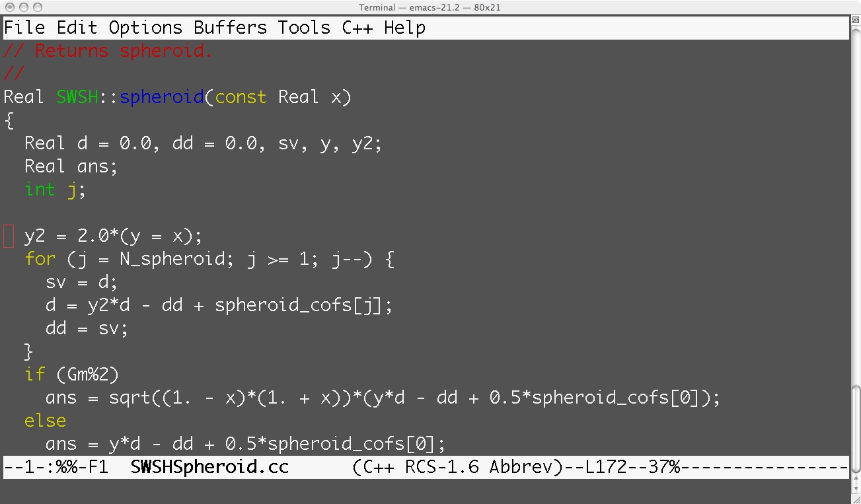The width and height of the screenshot is (861, 504).
Task: Click the split-pane icon above the scrollbar
Action: click(x=854, y=21)
